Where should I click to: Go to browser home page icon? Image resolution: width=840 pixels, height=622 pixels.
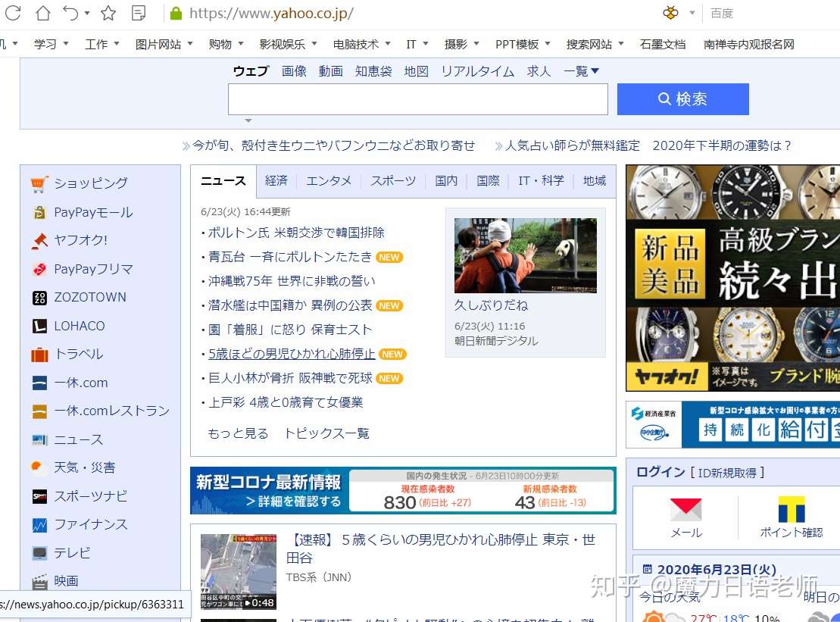(x=42, y=13)
